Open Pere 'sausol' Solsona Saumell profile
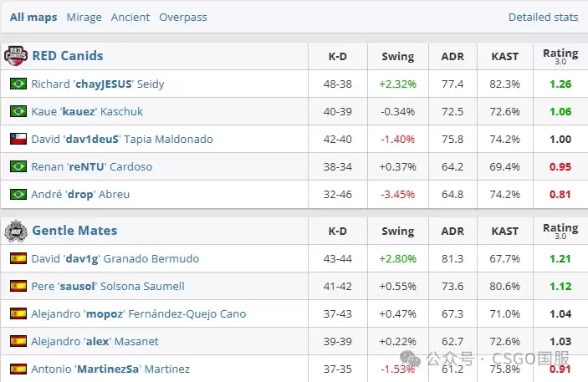588x382 pixels. coord(108,287)
